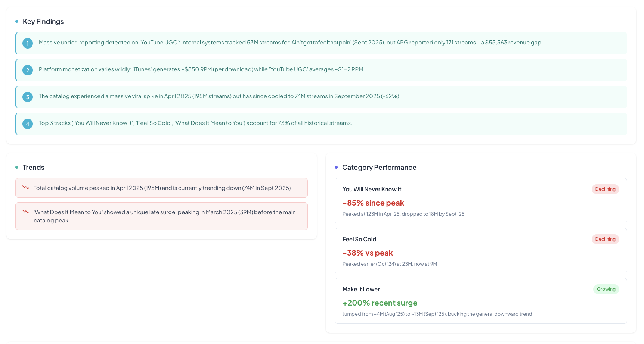Select the Category Performance heading

click(379, 168)
